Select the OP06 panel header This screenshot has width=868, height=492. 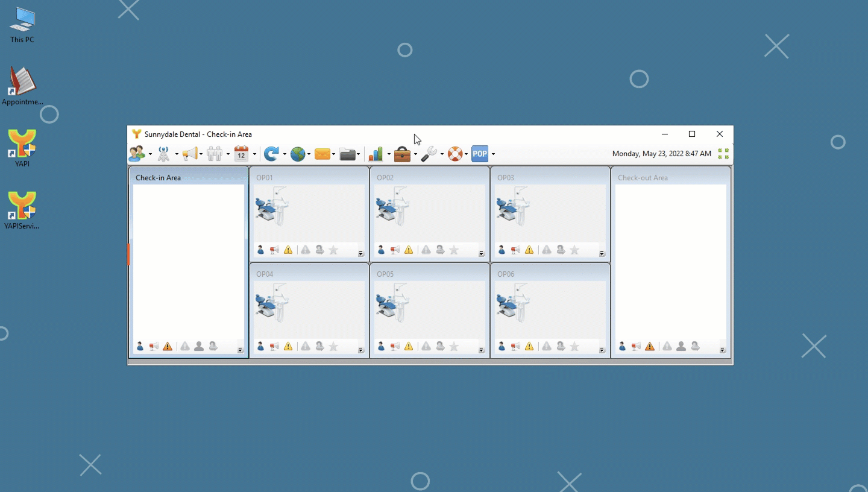pos(550,274)
